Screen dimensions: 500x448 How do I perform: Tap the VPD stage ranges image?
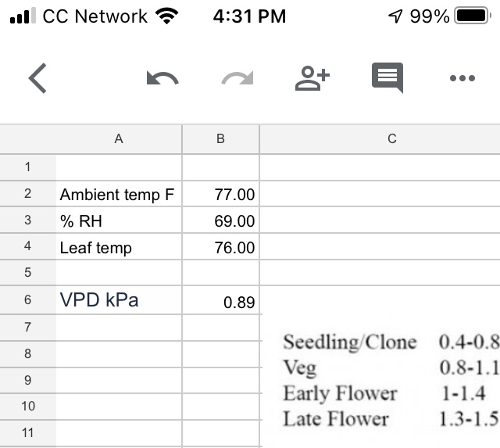(x=381, y=380)
